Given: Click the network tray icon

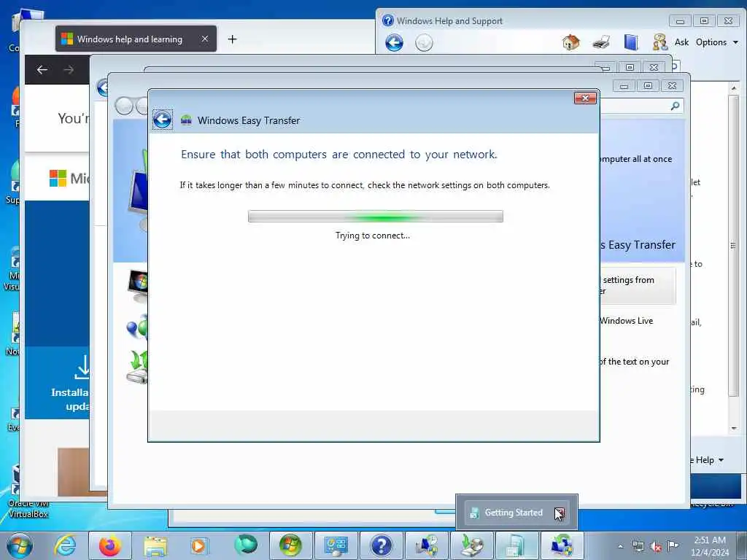Looking at the screenshot, I should (638, 547).
